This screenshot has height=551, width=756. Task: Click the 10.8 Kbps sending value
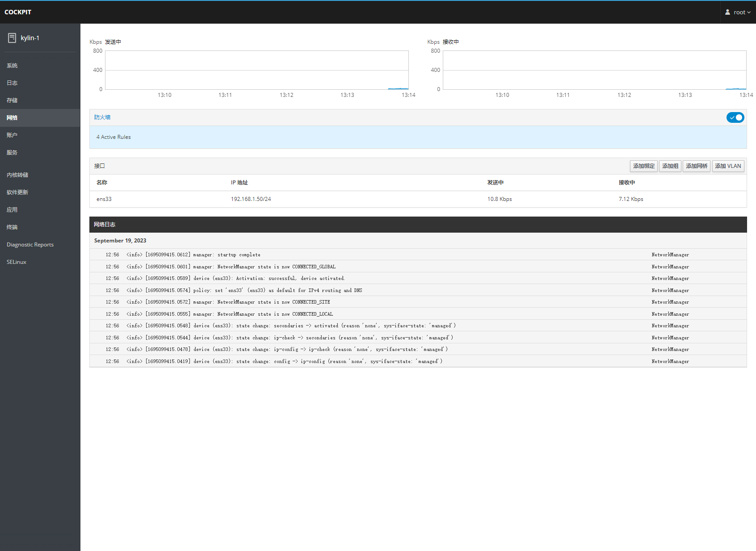(x=500, y=199)
